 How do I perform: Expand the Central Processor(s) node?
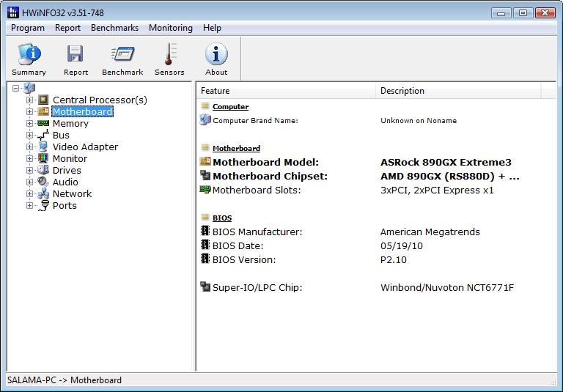click(30, 100)
